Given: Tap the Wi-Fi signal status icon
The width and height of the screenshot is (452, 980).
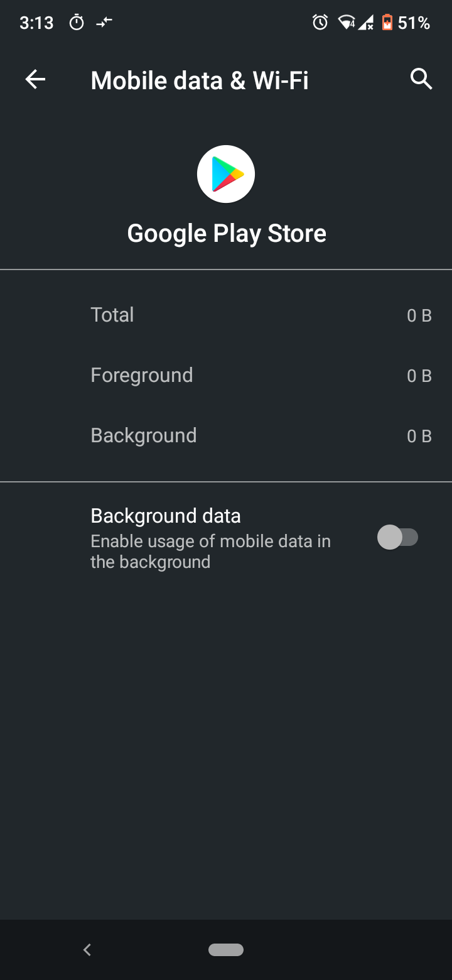Looking at the screenshot, I should tap(347, 23).
